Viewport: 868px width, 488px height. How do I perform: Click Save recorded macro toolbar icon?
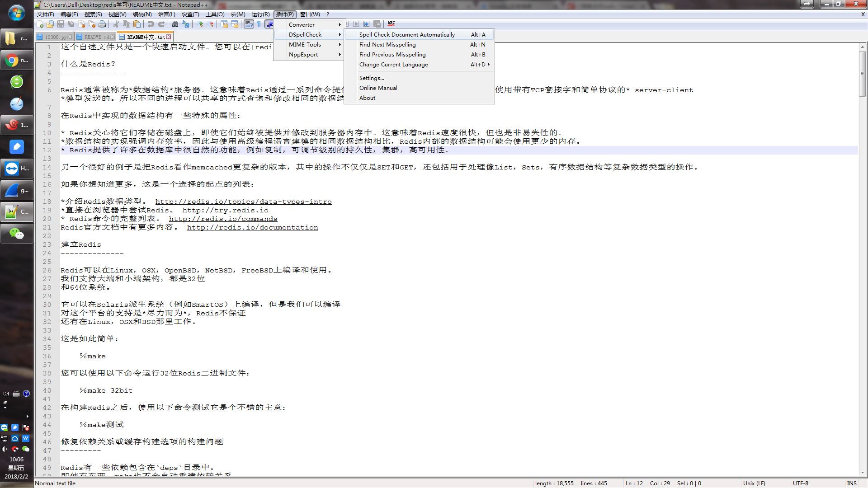[377, 24]
